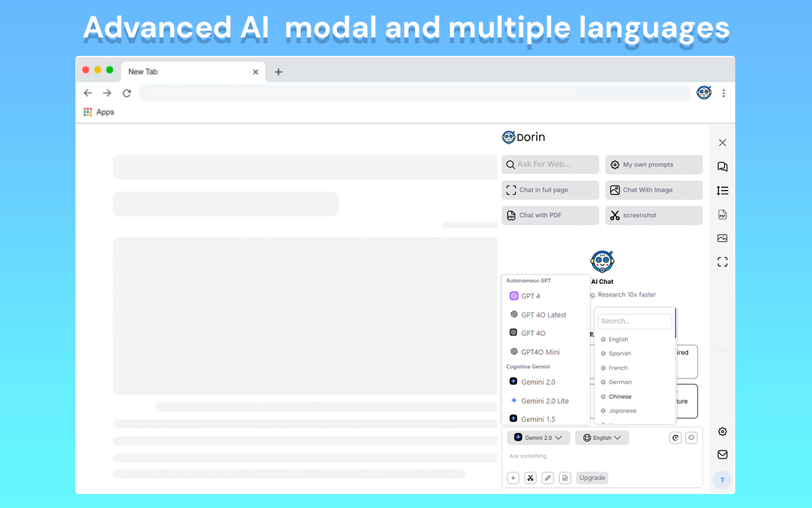Click the Ask For Web search field

coord(550,164)
